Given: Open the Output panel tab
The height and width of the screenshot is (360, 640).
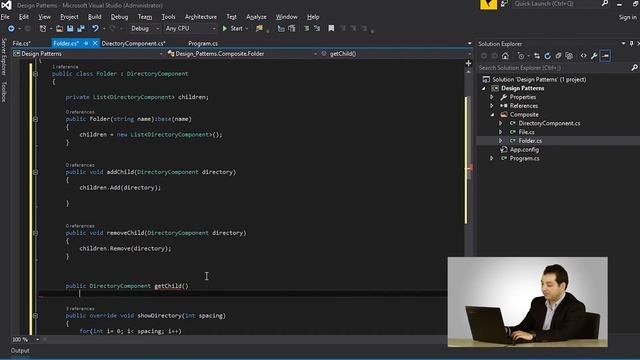Looking at the screenshot, I should pyautogui.click(x=20, y=351).
